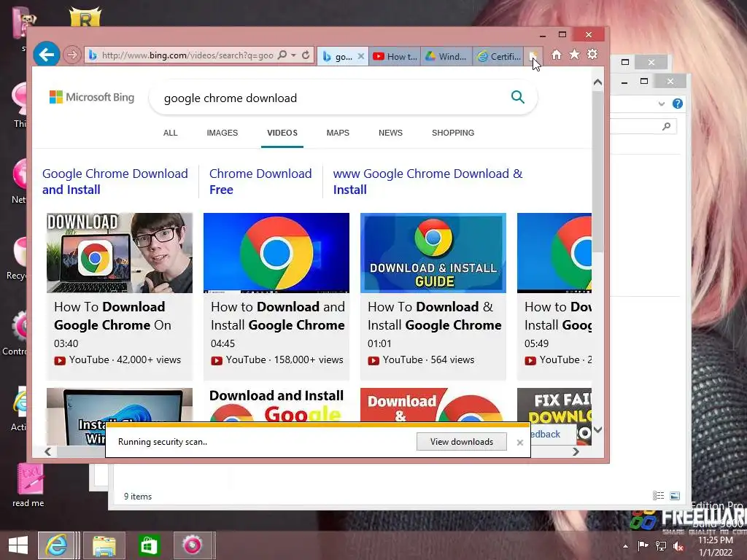Select the IMAGES search category
Image resolution: width=747 pixels, height=560 pixels.
pos(222,133)
